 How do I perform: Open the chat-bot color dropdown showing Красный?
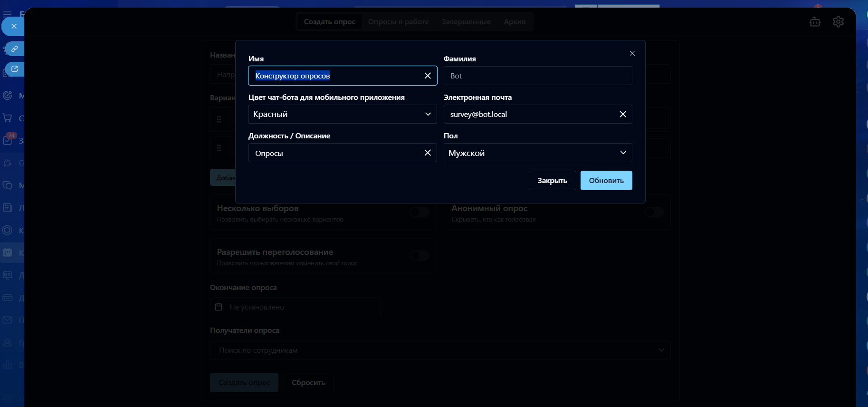click(342, 114)
